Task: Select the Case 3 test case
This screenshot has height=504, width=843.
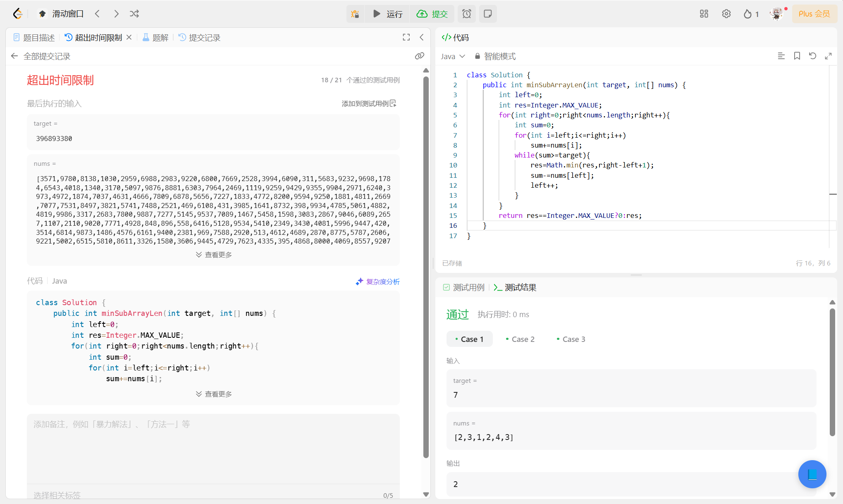Action: (571, 339)
